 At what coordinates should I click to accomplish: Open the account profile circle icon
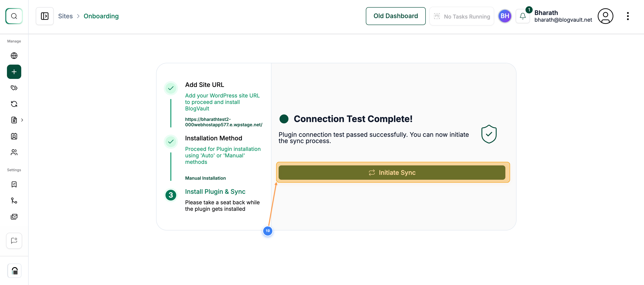pyautogui.click(x=605, y=16)
